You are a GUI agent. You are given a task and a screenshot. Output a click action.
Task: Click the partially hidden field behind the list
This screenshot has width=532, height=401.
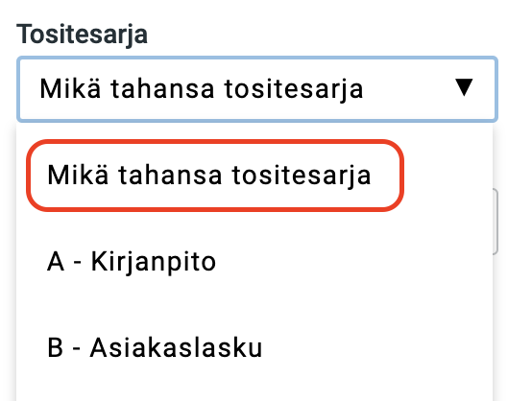496,222
